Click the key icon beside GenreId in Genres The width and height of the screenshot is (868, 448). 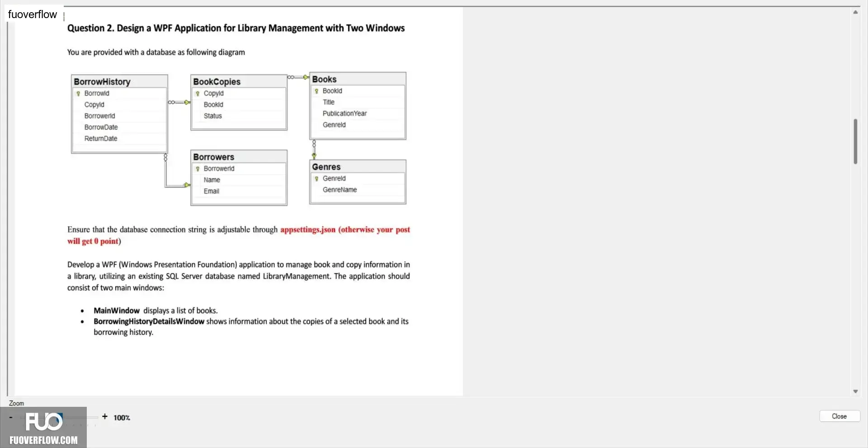[316, 179]
